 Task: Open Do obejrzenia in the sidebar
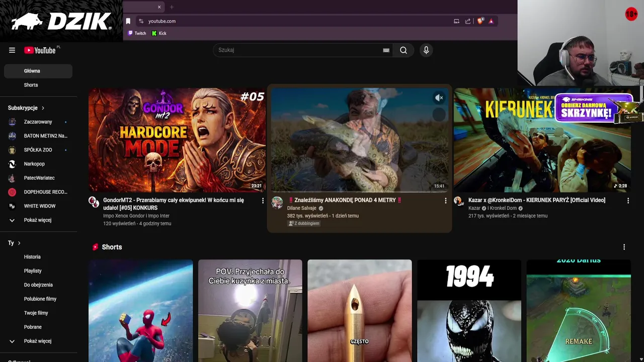38,285
